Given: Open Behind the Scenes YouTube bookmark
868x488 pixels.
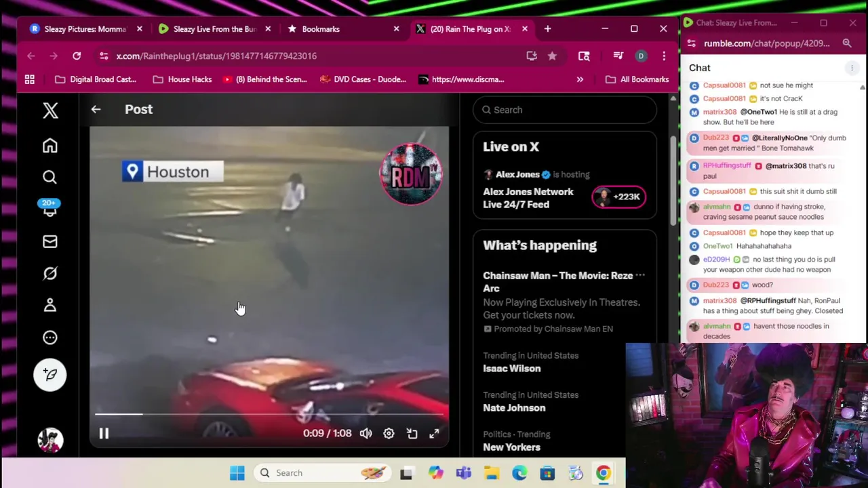Looking at the screenshot, I should tap(264, 79).
